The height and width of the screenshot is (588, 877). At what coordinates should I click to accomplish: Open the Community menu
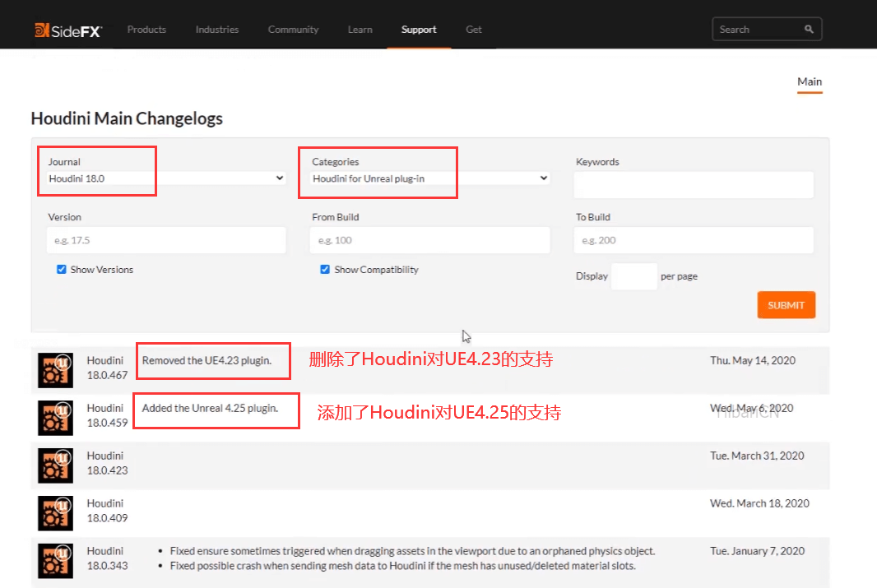(293, 30)
